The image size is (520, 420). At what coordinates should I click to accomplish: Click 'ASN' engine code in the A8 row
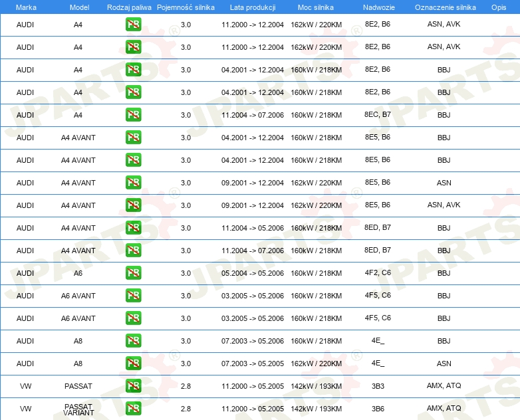point(444,364)
